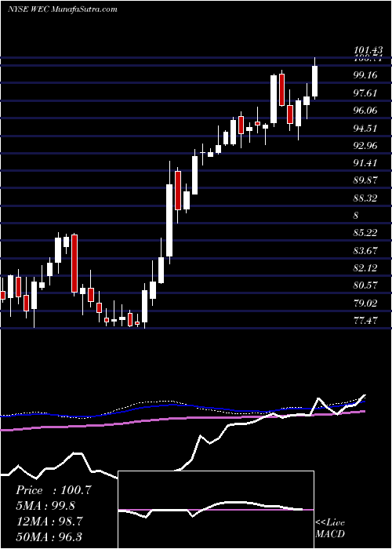Viewport: 392px width, 549px height.
Task: Click the 50MA : 96.3 readout
Action: tap(49, 536)
